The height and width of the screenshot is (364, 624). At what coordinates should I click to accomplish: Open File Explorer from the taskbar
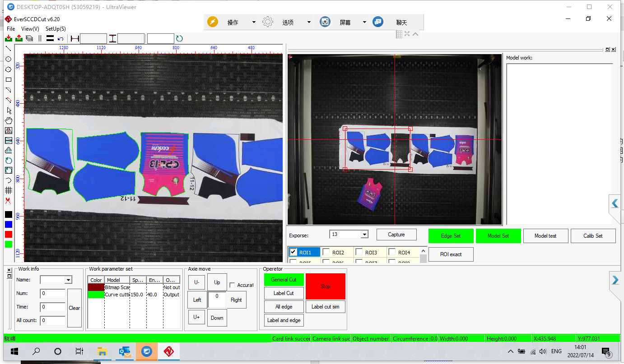click(102, 351)
